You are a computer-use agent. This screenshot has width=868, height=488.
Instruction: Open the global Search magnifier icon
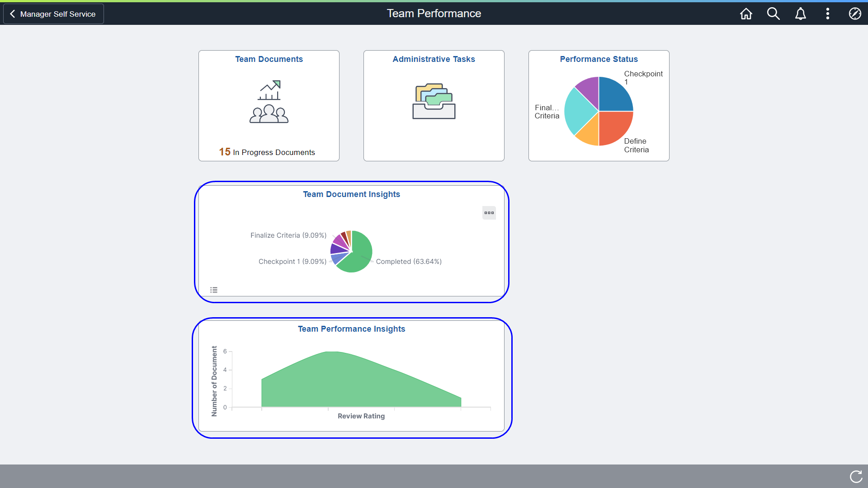click(773, 14)
